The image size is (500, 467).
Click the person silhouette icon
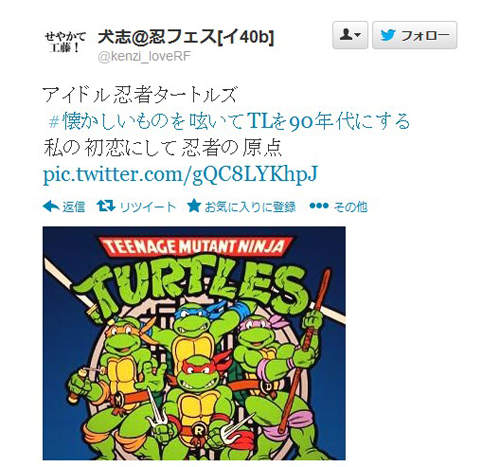point(346,34)
